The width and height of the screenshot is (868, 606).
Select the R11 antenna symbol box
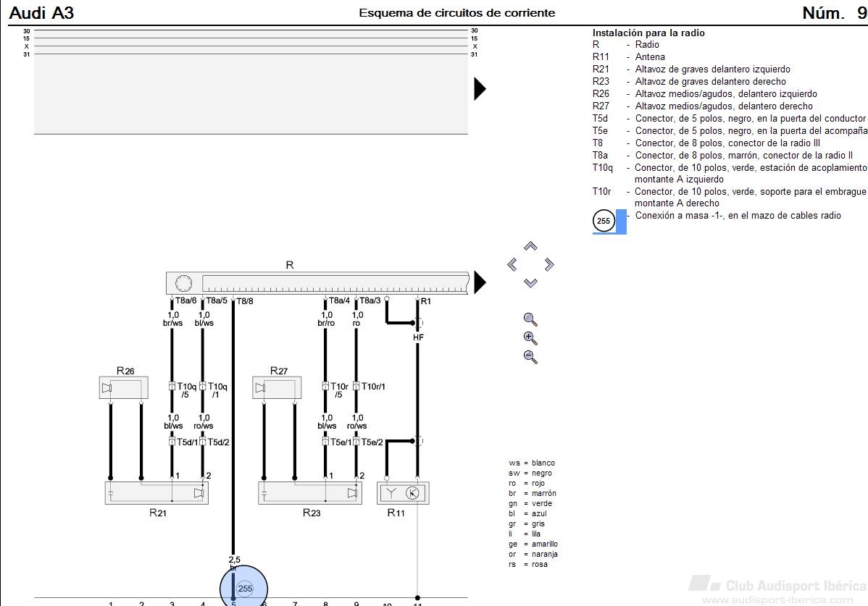403,492
